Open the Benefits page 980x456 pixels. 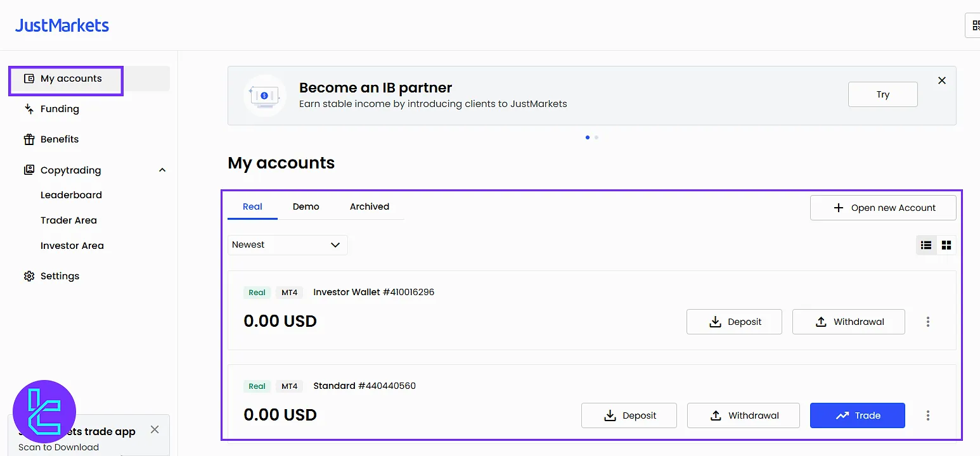60,139
